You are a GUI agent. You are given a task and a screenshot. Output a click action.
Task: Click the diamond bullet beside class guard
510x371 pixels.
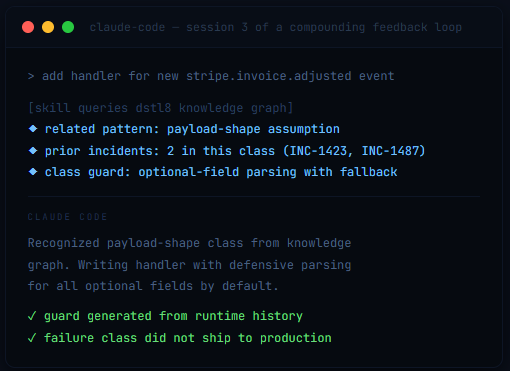click(33, 172)
